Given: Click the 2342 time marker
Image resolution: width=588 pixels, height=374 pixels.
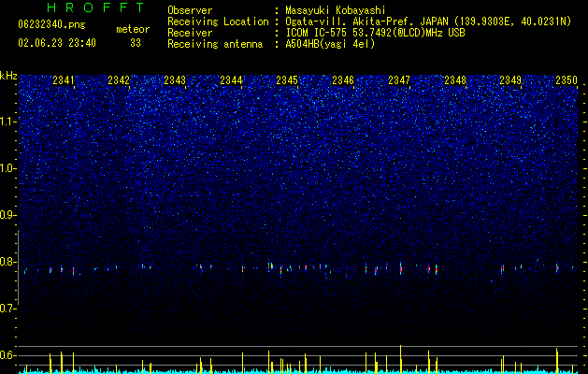Looking at the screenshot, I should click(119, 80).
